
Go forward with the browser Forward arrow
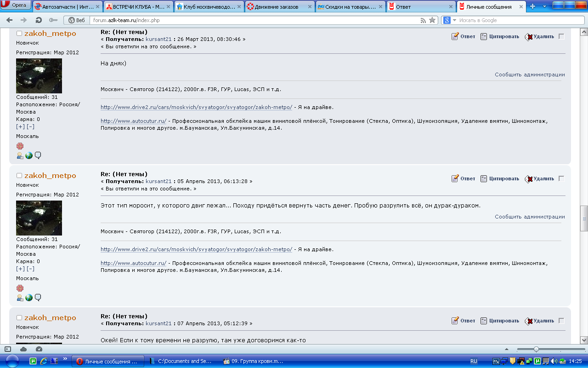pyautogui.click(x=24, y=20)
